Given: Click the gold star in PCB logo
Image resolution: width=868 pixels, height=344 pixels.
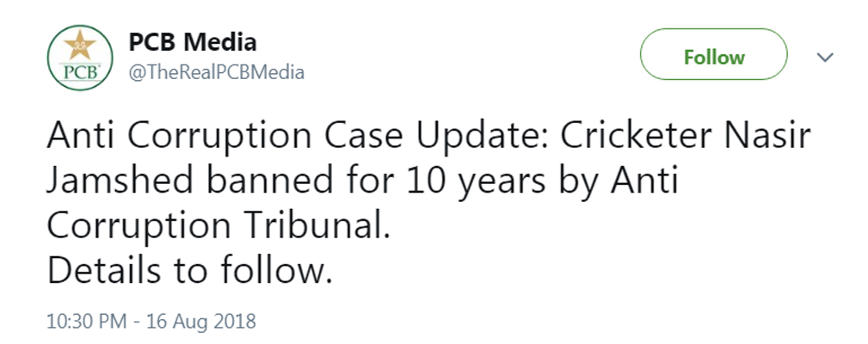Looking at the screenshot, I should pyautogui.click(x=80, y=46).
